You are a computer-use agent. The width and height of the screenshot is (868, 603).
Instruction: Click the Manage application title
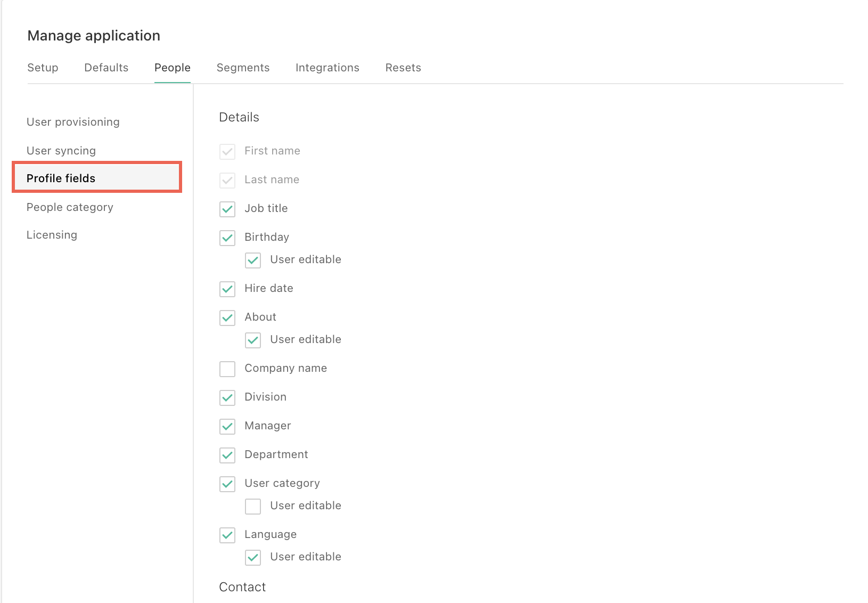pos(94,36)
